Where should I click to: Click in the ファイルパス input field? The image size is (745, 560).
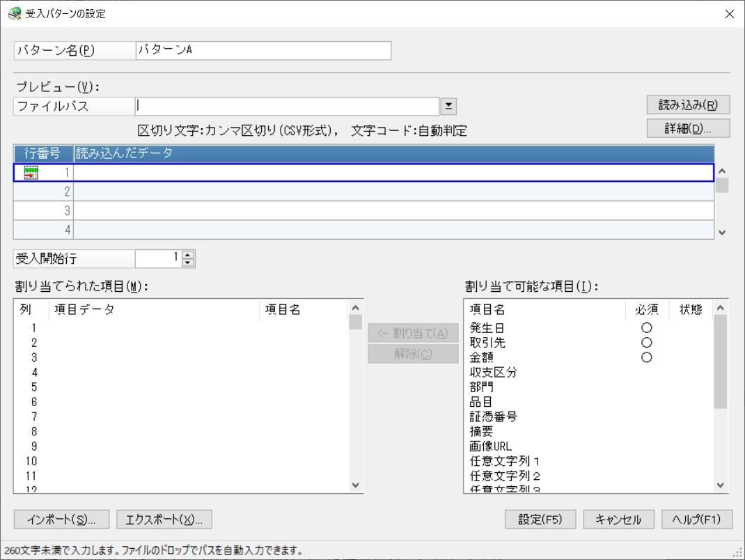[287, 106]
